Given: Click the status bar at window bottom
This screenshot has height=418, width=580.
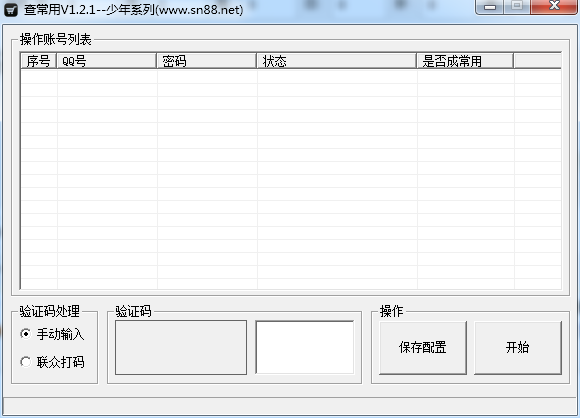Looking at the screenshot, I should point(290,406).
